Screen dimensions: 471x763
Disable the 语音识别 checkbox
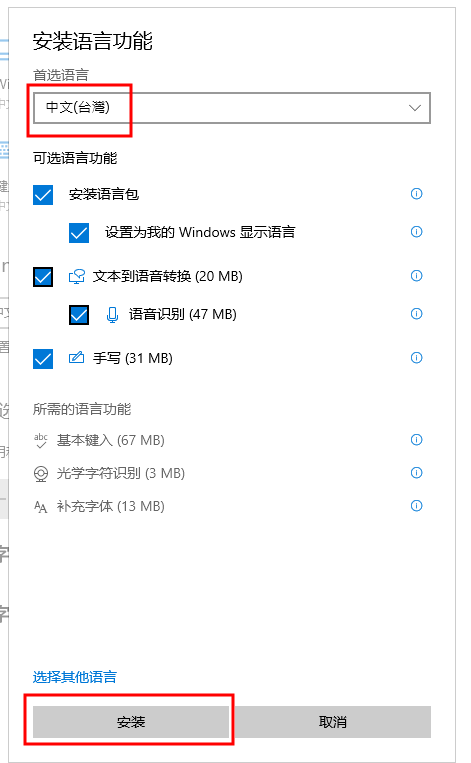79,315
